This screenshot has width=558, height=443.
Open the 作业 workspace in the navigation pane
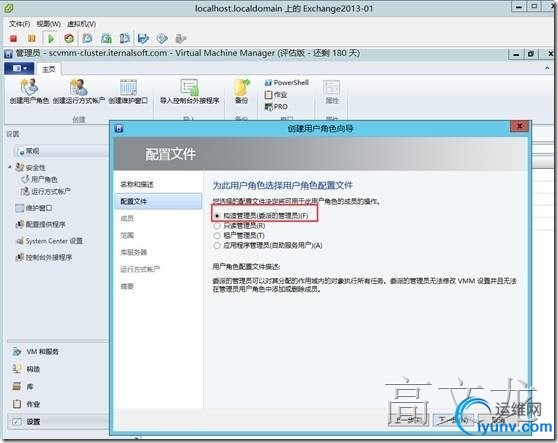click(26, 404)
